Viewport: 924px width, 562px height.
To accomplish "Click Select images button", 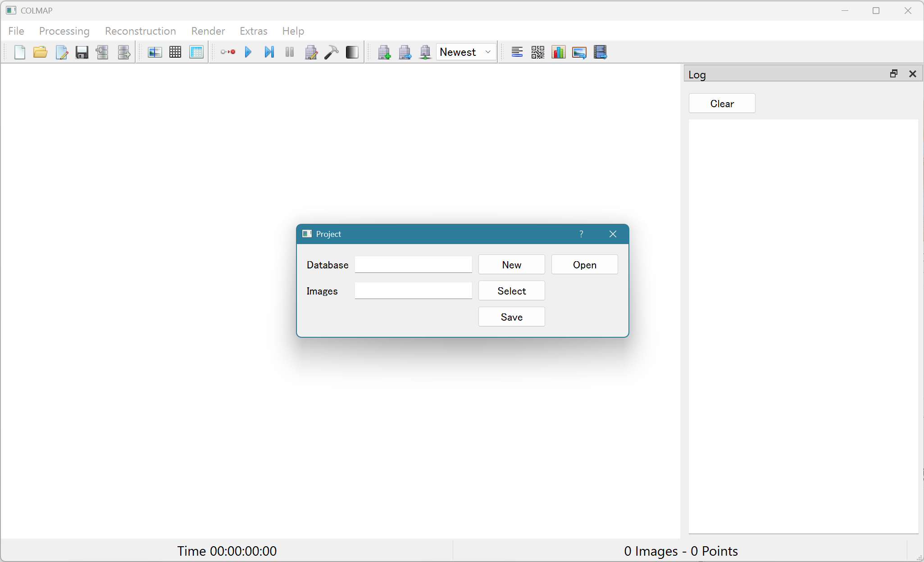I will click(511, 291).
